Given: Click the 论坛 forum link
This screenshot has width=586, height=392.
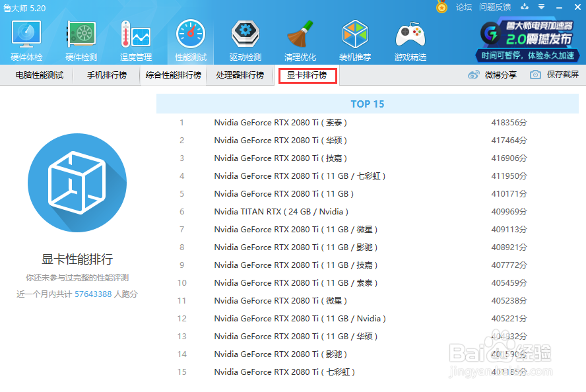Looking at the screenshot, I should 464,7.
